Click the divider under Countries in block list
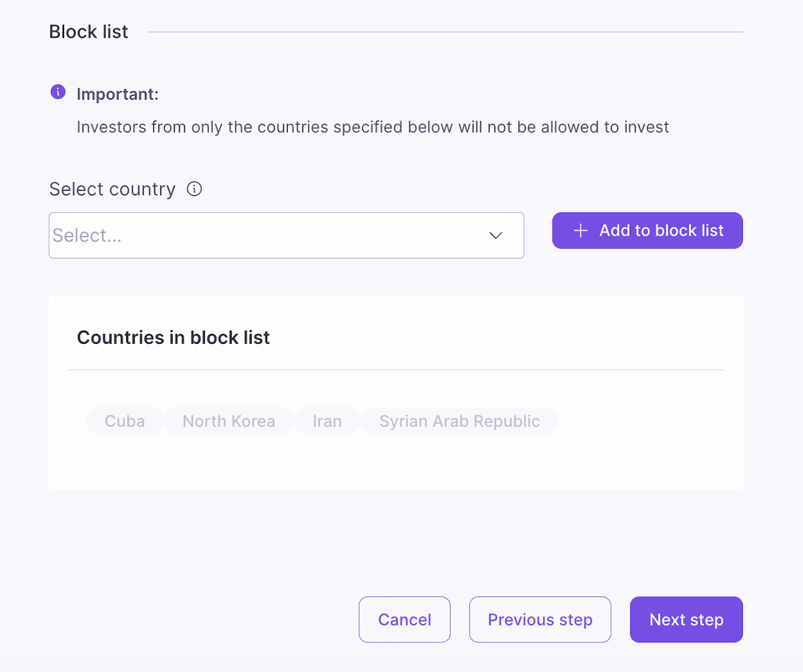 pyautogui.click(x=396, y=370)
